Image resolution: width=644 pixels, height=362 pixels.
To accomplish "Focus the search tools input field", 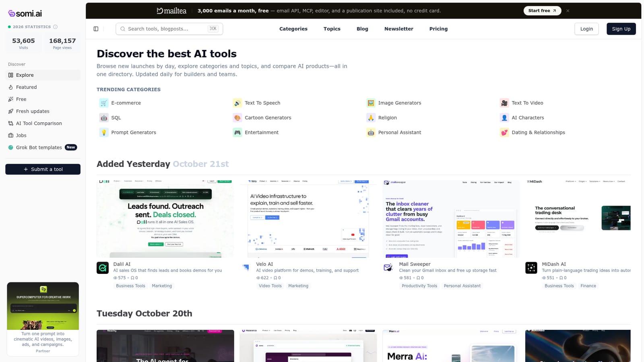I will click(x=169, y=29).
